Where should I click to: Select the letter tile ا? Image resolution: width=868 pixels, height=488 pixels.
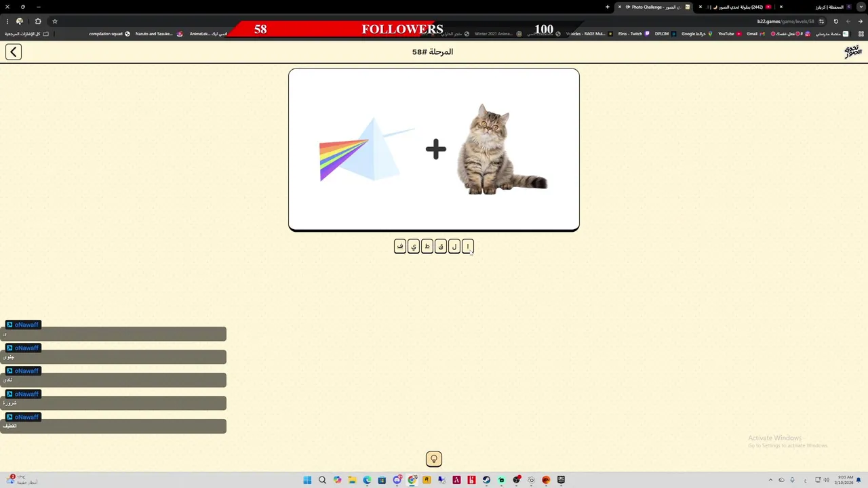click(x=467, y=247)
